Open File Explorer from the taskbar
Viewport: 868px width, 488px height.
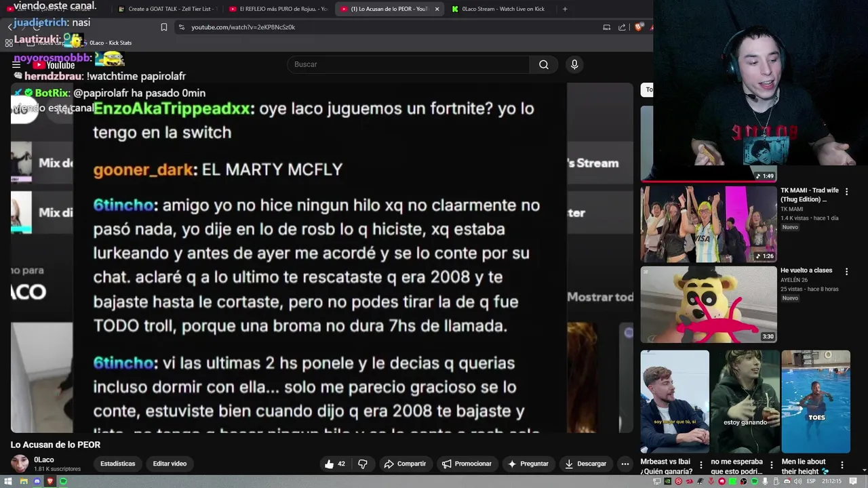click(x=24, y=481)
